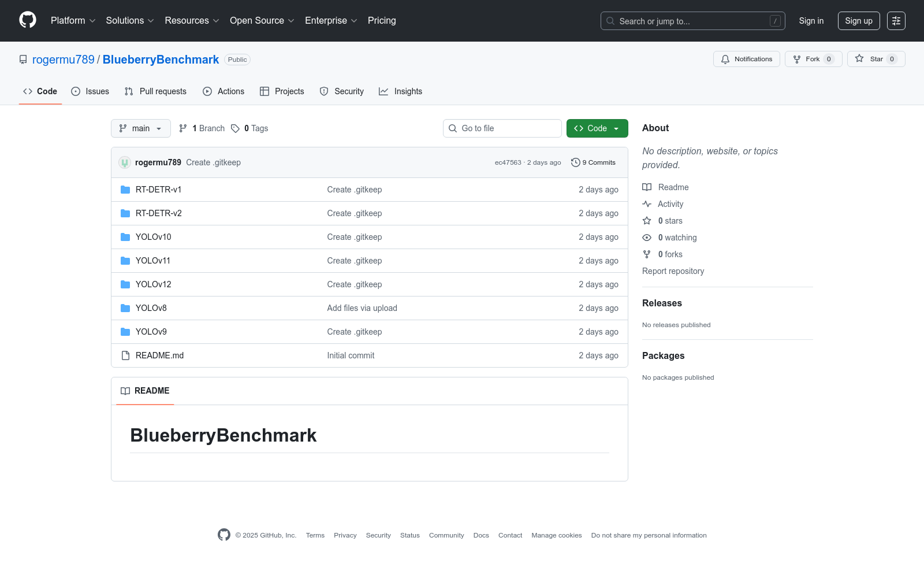Expand the Enterprise menu
Image resolution: width=924 pixels, height=578 pixels.
tap(331, 21)
